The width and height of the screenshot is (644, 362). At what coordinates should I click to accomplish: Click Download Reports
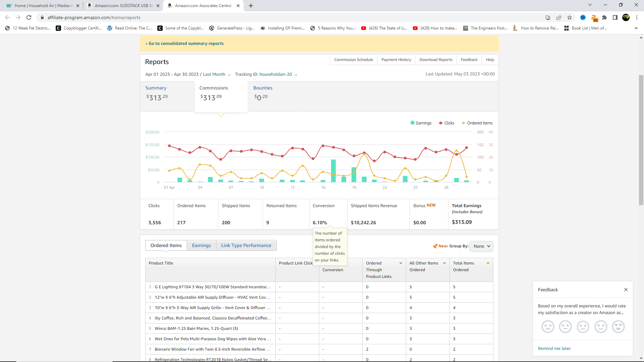pos(436,60)
